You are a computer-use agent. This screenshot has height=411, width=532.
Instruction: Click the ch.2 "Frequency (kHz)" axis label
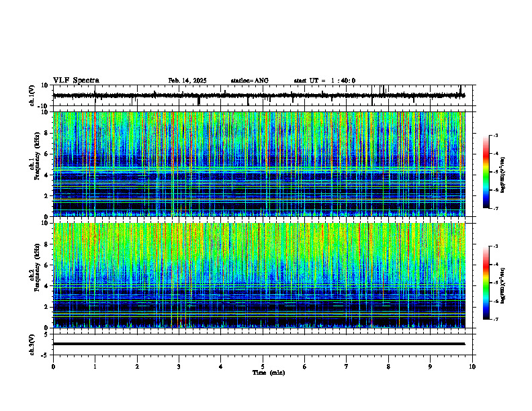pyautogui.click(x=37, y=267)
